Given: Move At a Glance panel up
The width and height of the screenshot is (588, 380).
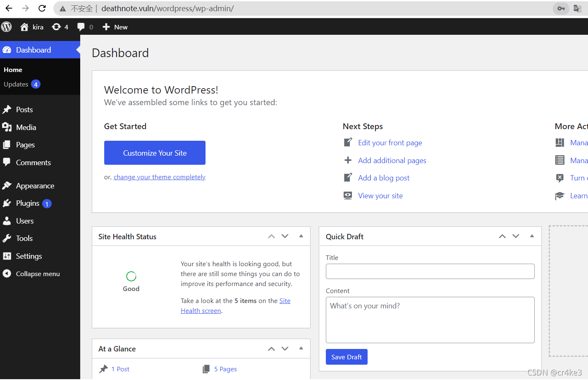Looking at the screenshot, I should pos(271,349).
